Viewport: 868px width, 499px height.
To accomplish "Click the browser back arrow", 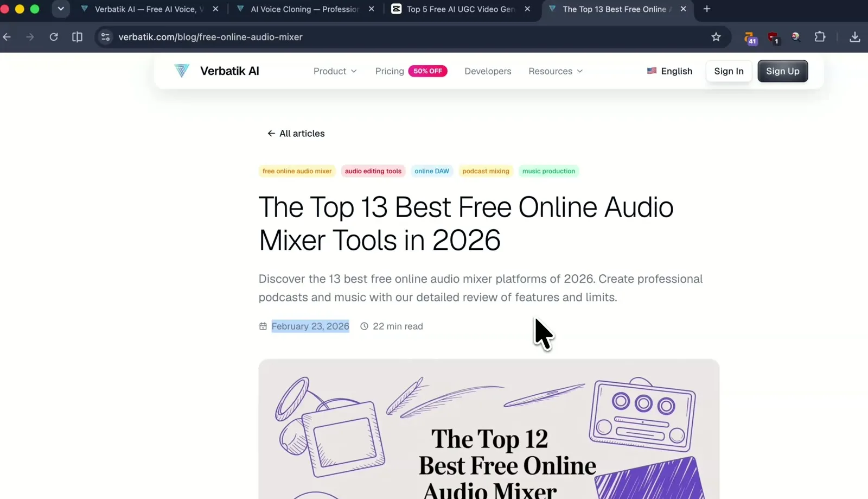I will (7, 37).
